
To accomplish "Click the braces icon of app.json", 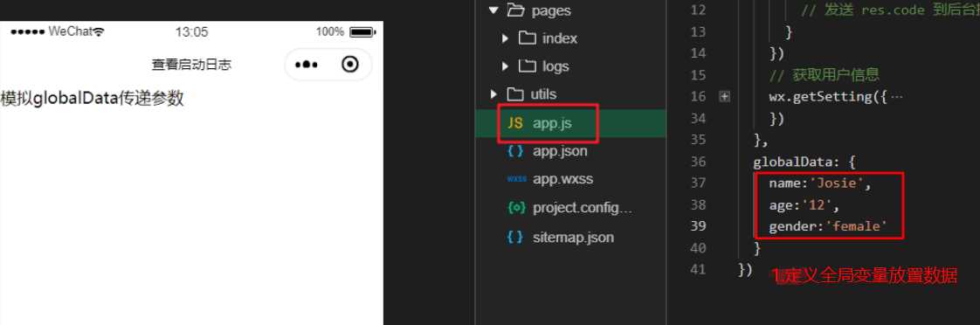I will click(515, 150).
